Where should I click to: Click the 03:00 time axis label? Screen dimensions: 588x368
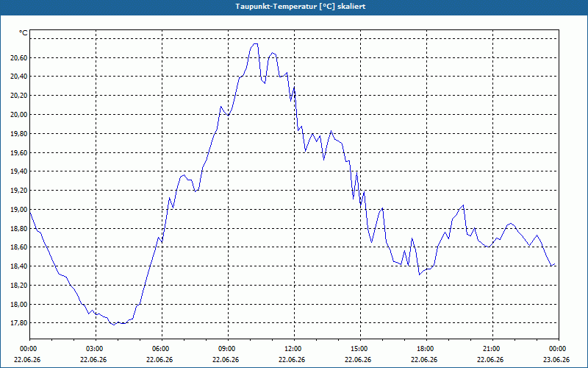pyautogui.click(x=96, y=349)
